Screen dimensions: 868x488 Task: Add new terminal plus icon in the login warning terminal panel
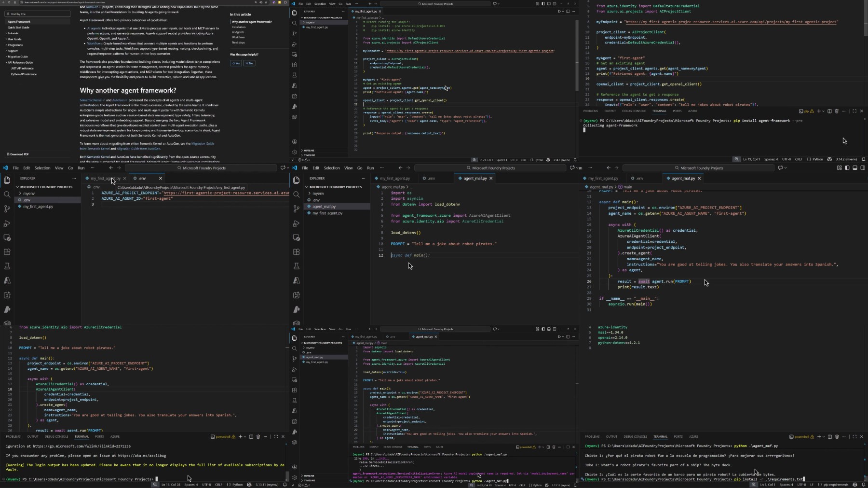point(240,437)
